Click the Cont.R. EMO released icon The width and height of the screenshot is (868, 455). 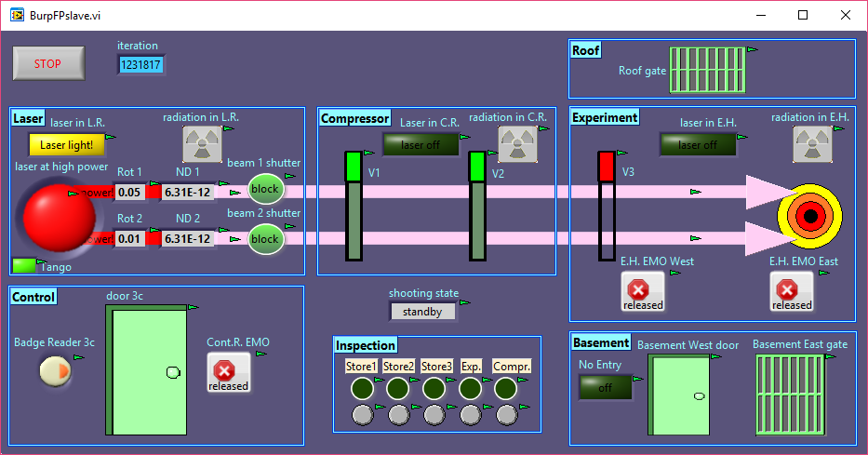click(228, 372)
